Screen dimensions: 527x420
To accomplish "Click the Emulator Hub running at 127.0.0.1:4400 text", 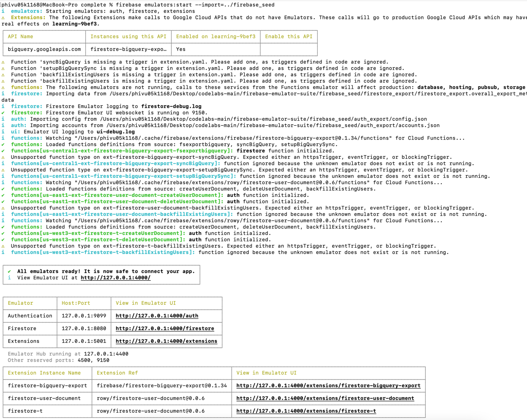I will pos(68,354).
